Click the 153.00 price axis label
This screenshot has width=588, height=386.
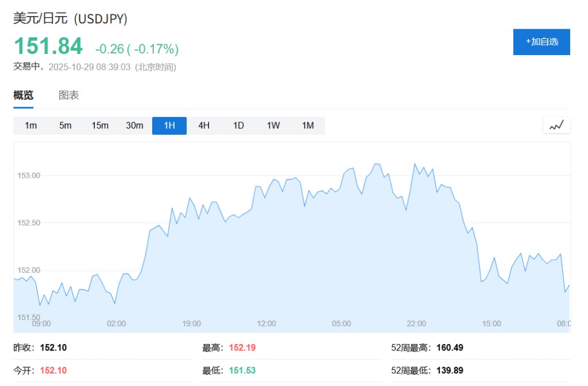[29, 176]
